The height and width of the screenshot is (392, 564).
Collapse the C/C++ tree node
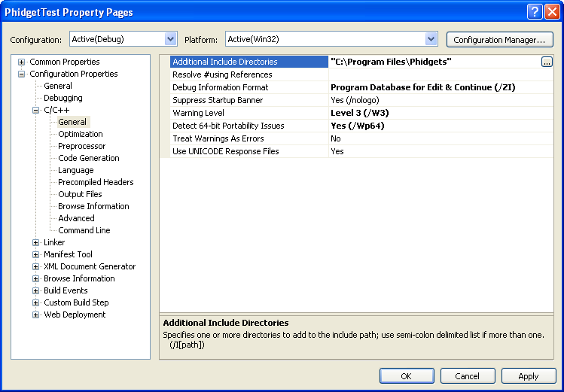coord(35,111)
